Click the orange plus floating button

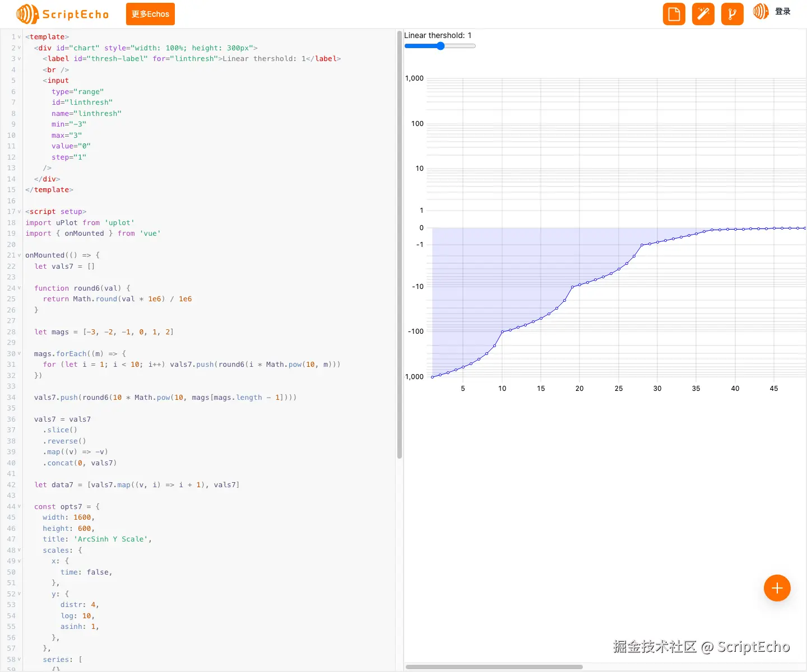click(x=777, y=588)
